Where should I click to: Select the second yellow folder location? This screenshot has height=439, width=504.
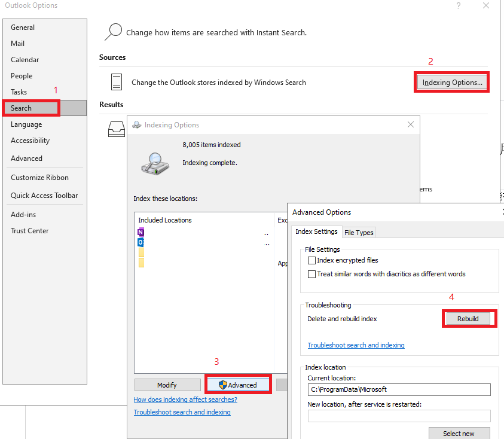pyautogui.click(x=141, y=263)
